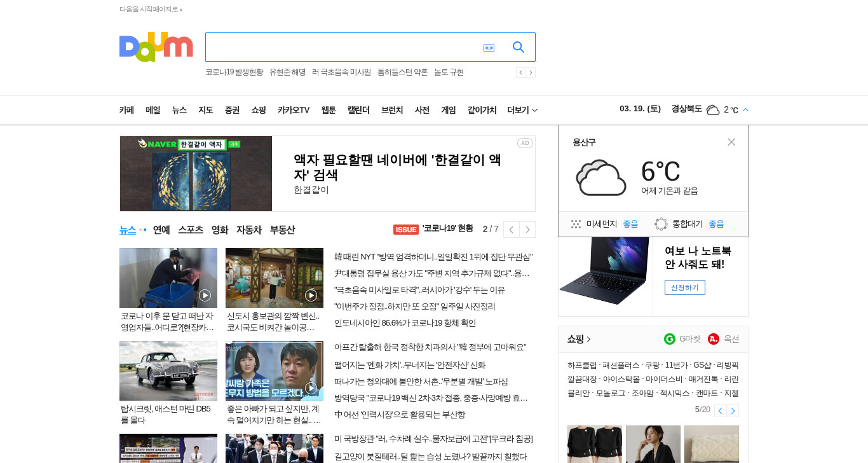Click trending keyword 유현준 해명
This screenshot has height=463, width=868.
[x=287, y=73]
